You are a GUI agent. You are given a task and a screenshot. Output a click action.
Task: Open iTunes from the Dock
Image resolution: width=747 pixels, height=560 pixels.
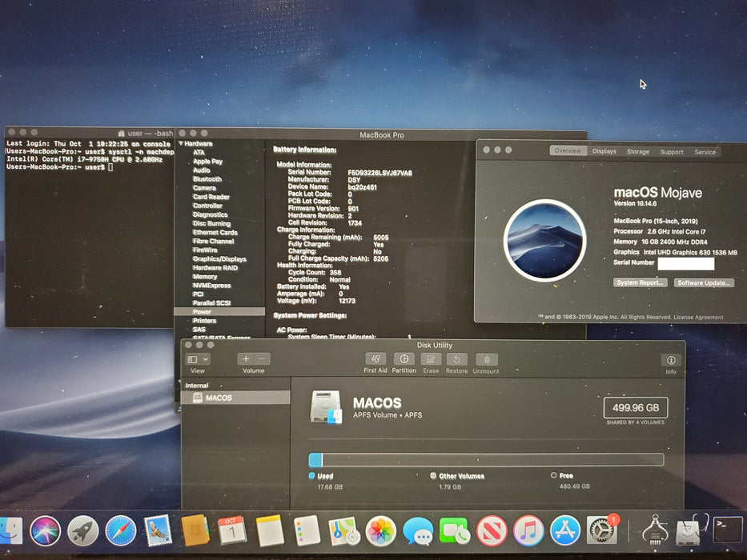click(x=528, y=530)
